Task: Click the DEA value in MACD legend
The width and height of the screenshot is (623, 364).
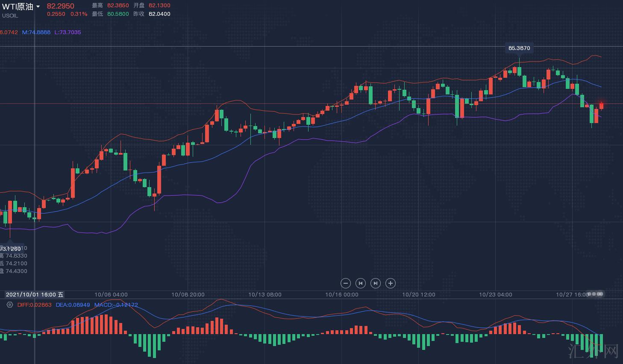Action: coord(73,305)
